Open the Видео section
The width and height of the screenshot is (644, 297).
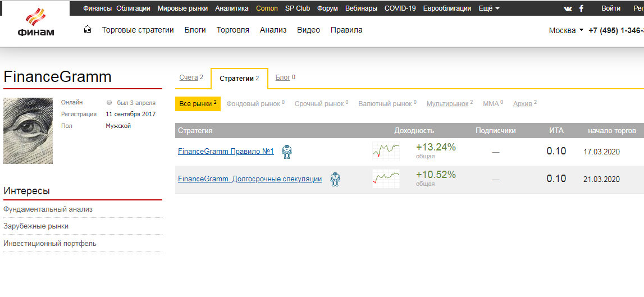click(x=308, y=30)
